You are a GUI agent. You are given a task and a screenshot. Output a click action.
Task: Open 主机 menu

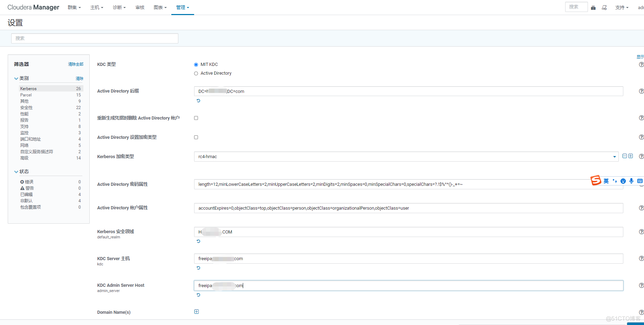point(97,7)
